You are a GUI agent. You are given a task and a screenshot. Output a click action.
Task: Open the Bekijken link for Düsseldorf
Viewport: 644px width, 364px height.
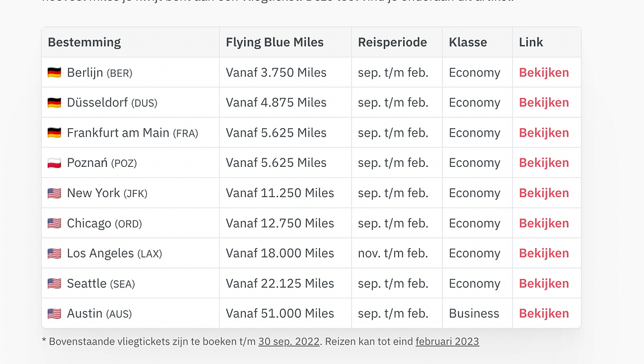click(x=544, y=102)
